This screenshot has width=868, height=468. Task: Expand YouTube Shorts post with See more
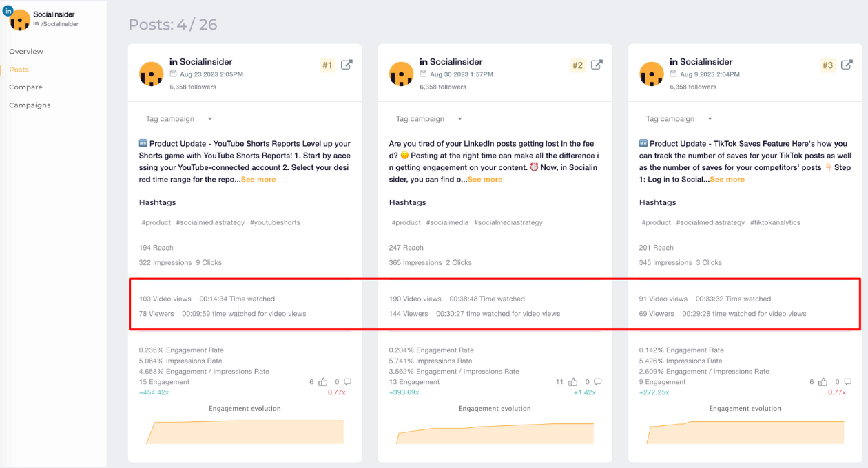(258, 180)
